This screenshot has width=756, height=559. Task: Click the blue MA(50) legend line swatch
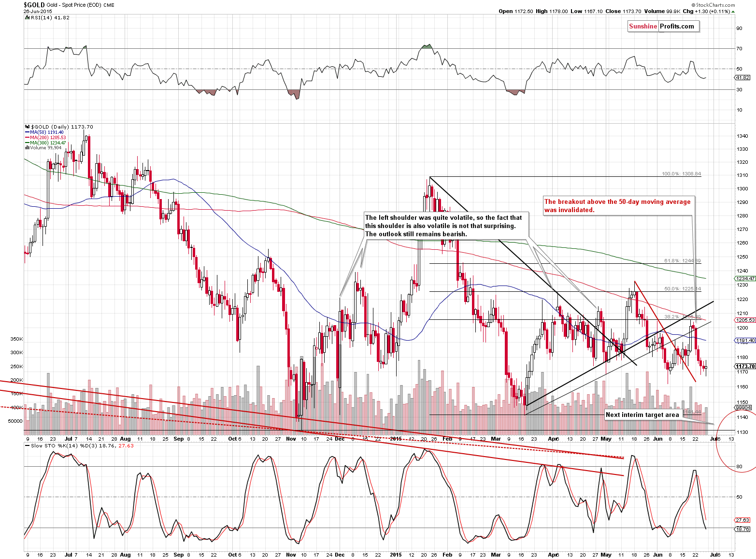pyautogui.click(x=27, y=132)
